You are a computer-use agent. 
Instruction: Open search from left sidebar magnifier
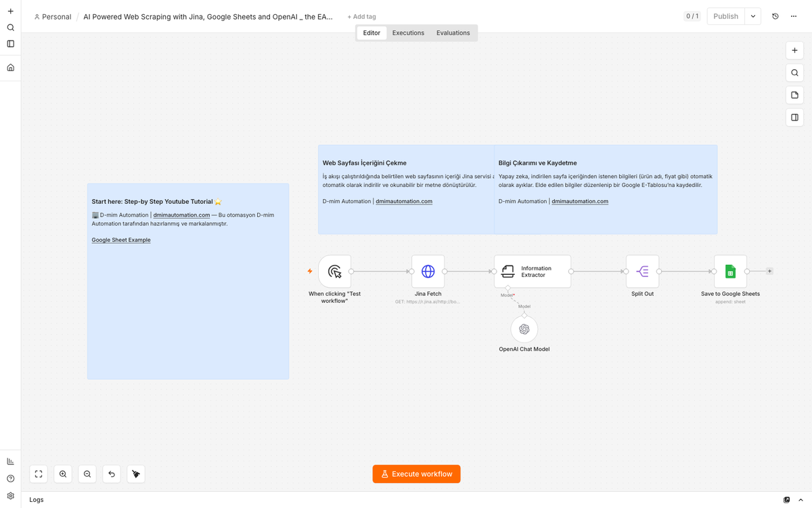(10, 28)
